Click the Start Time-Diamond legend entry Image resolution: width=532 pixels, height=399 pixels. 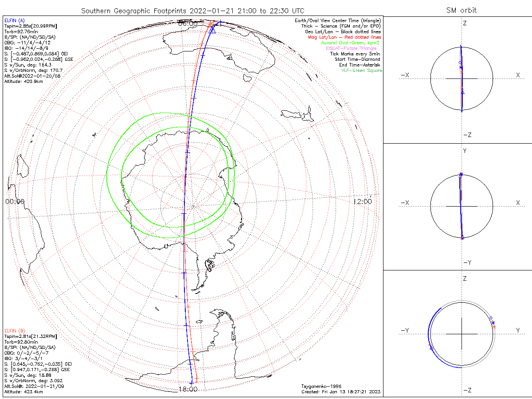pos(357,59)
